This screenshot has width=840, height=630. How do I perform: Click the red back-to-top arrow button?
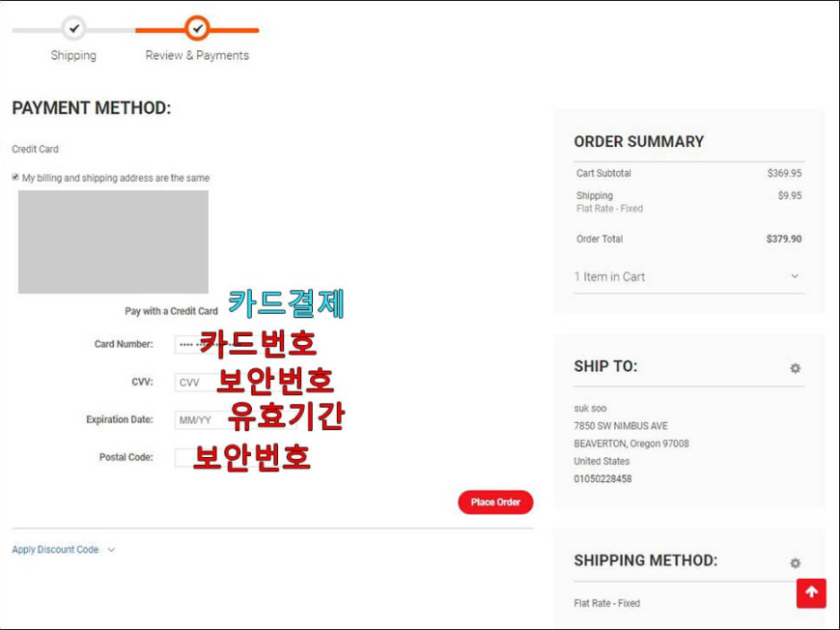click(811, 593)
